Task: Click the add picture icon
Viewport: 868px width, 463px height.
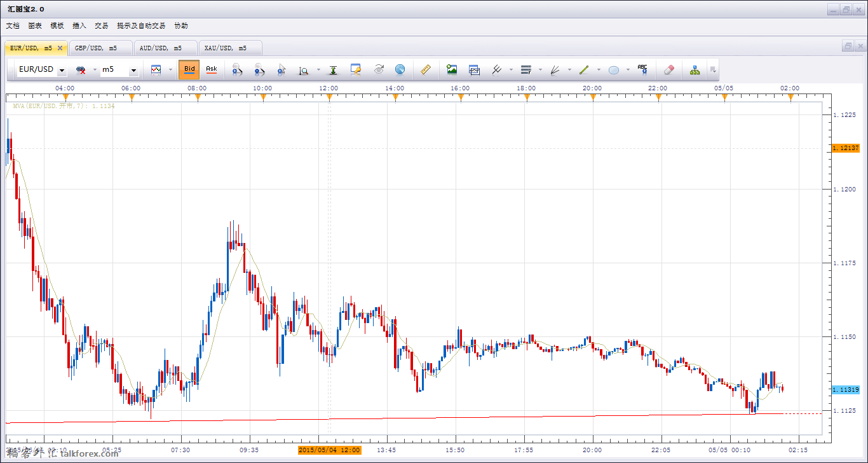Action: (452, 69)
